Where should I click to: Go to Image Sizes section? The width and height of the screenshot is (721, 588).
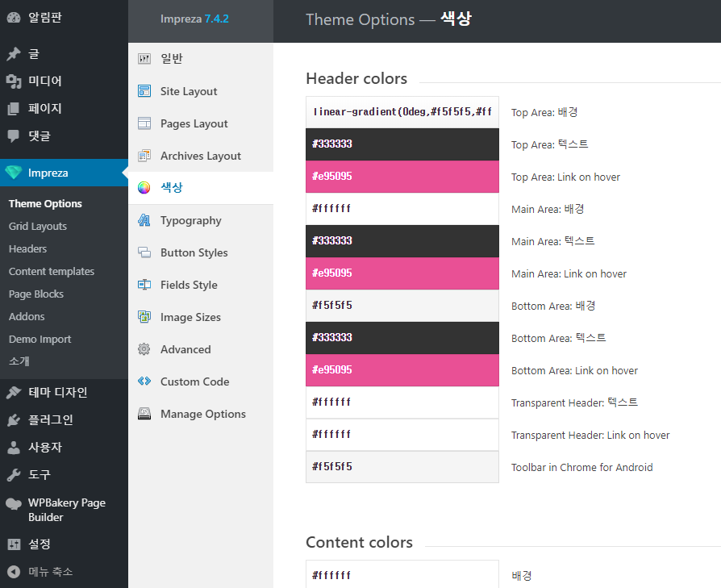[x=201, y=317]
